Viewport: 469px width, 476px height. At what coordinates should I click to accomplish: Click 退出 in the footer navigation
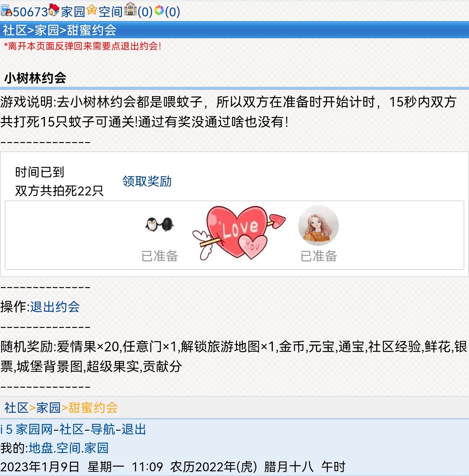tap(134, 429)
